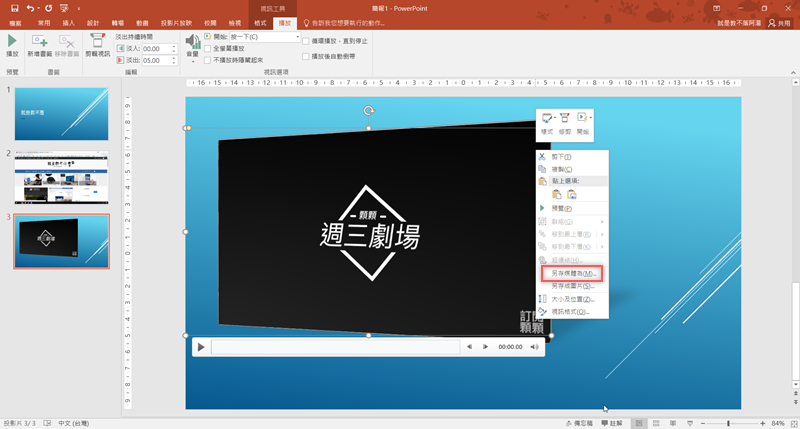Select slide 1 thumbnail

61,114
